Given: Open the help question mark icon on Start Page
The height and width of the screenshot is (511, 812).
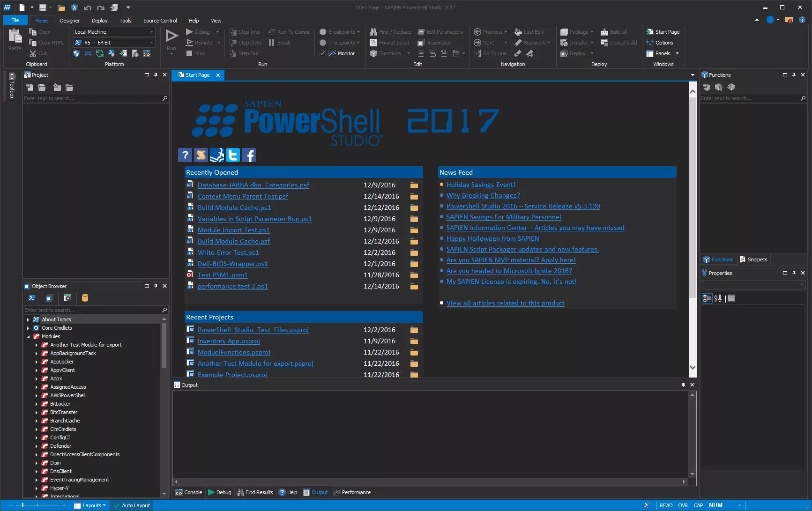Looking at the screenshot, I should tap(185, 155).
